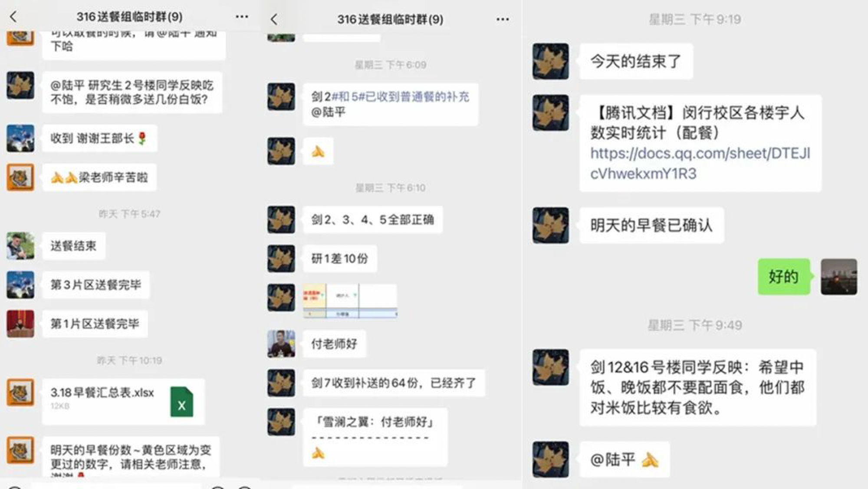The image size is (868, 489).
Task: Tap the @陆平 mention message in right panel
Action: pos(625,459)
